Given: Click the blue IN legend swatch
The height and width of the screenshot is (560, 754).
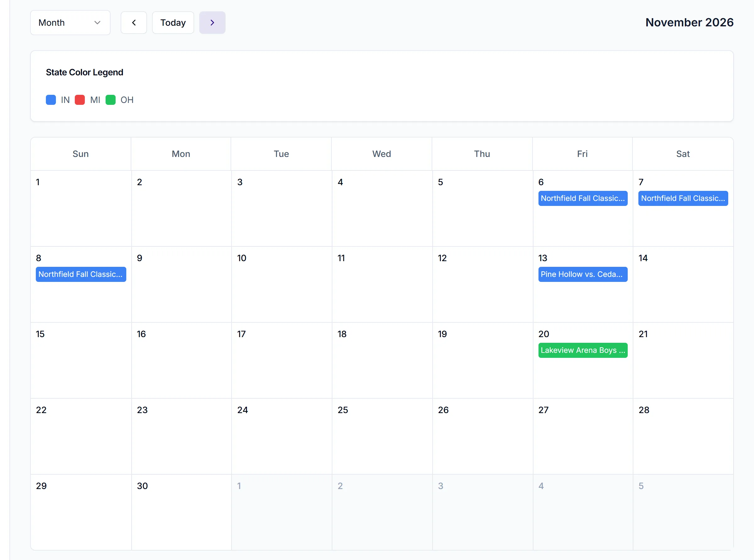Looking at the screenshot, I should point(51,100).
